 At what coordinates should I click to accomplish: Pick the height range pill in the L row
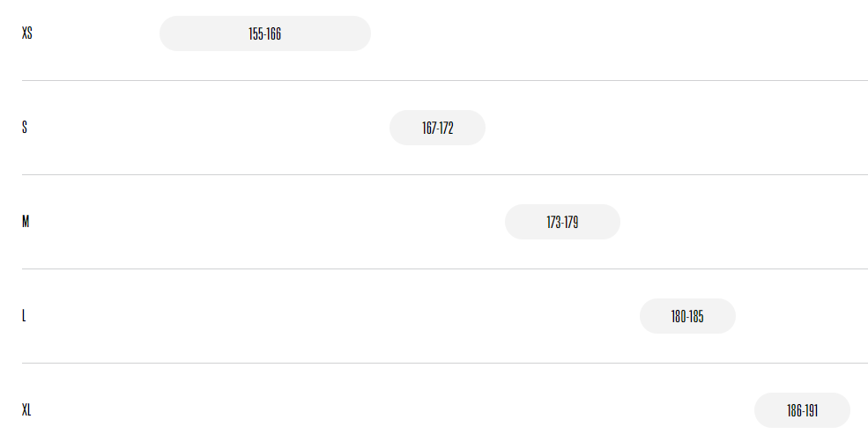click(687, 316)
